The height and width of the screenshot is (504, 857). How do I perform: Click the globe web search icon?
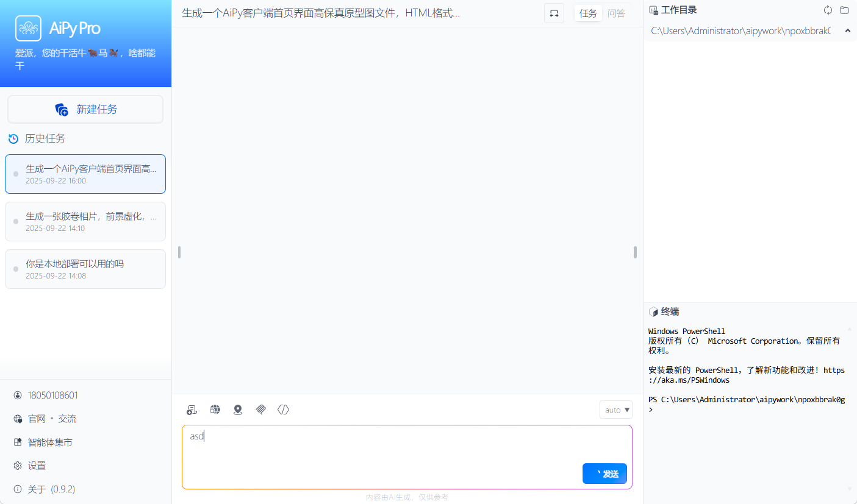coord(215,410)
